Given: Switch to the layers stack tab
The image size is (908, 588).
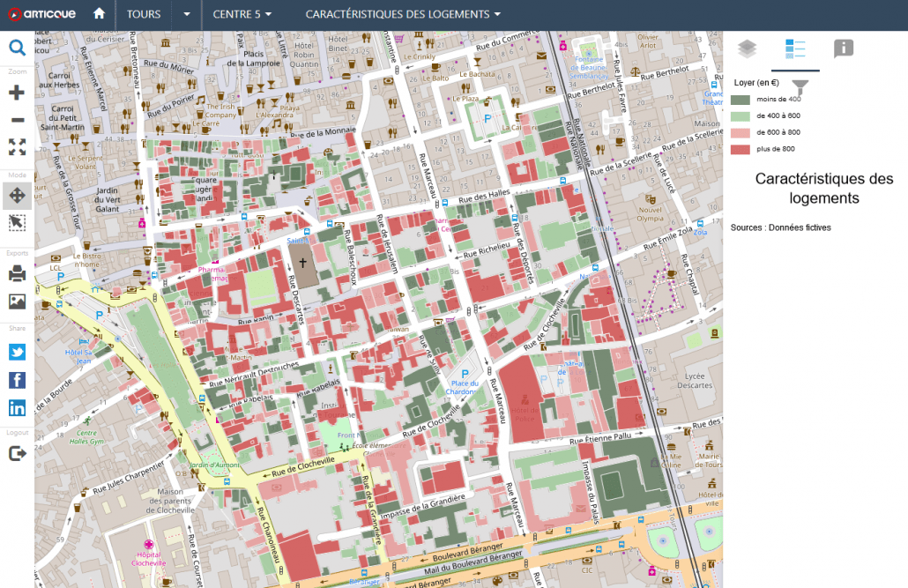Looking at the screenshot, I should coord(747,48).
